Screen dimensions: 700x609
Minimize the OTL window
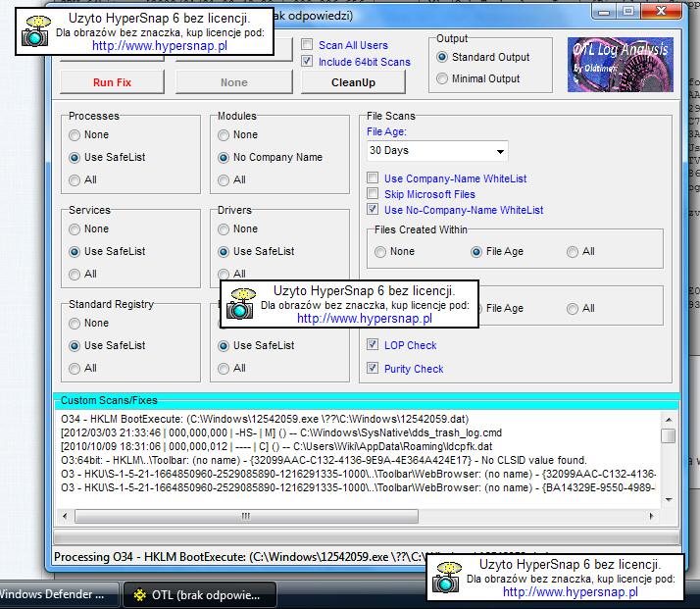tap(604, 11)
